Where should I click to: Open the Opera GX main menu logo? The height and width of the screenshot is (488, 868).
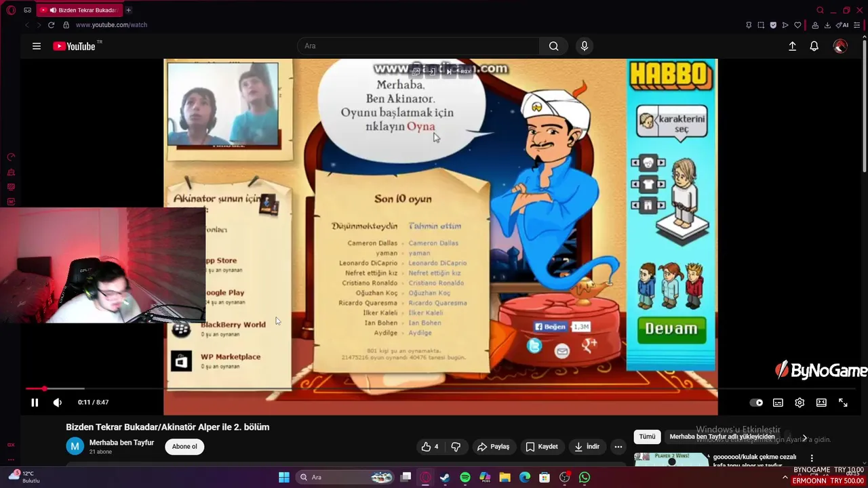(x=11, y=10)
